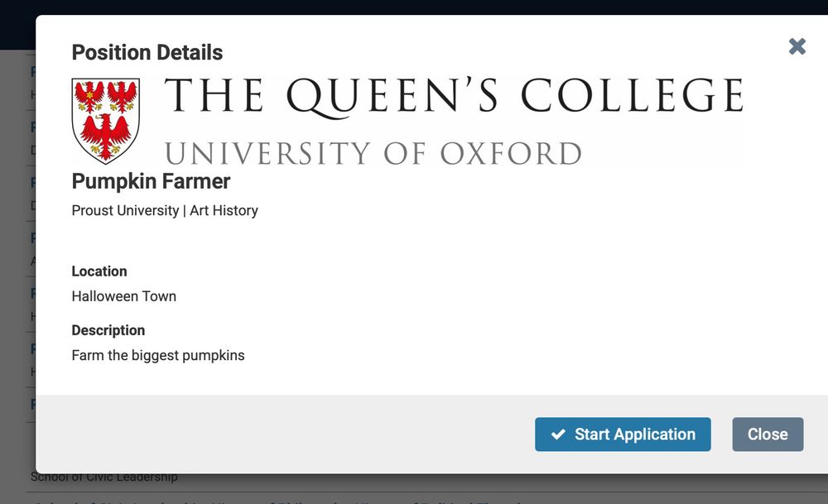Open the Pumpkin Farmer position title
This screenshot has height=504, width=828.
(x=150, y=181)
